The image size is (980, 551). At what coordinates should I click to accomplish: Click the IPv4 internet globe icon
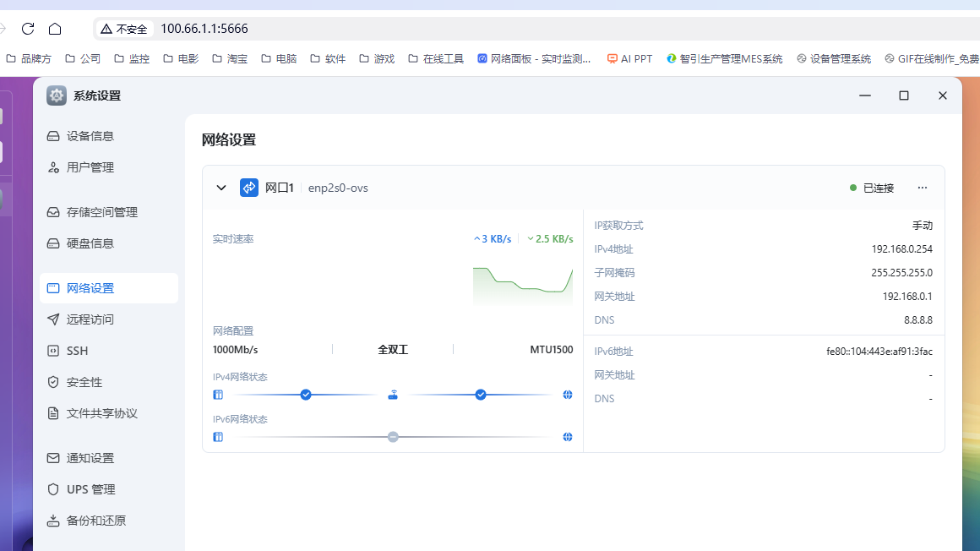coord(568,395)
